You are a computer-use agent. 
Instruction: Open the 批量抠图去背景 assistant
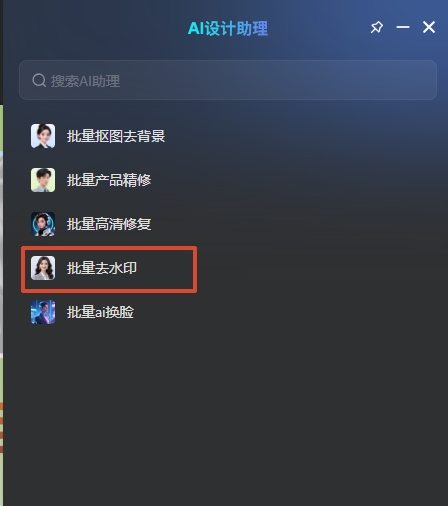click(116, 136)
